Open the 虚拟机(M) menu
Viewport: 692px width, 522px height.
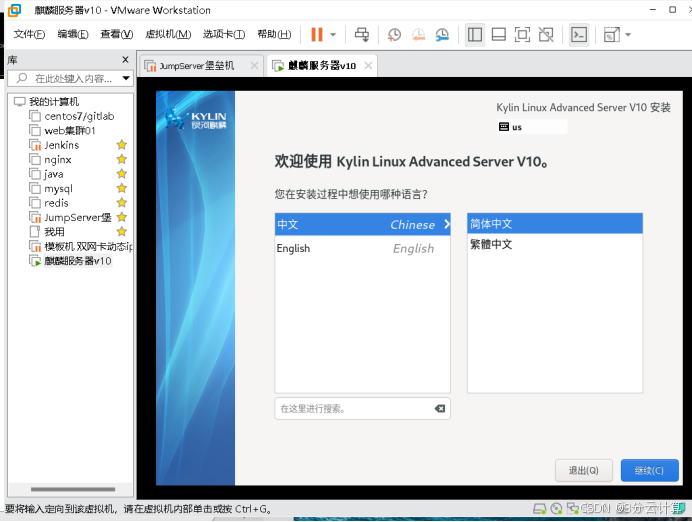tap(168, 34)
